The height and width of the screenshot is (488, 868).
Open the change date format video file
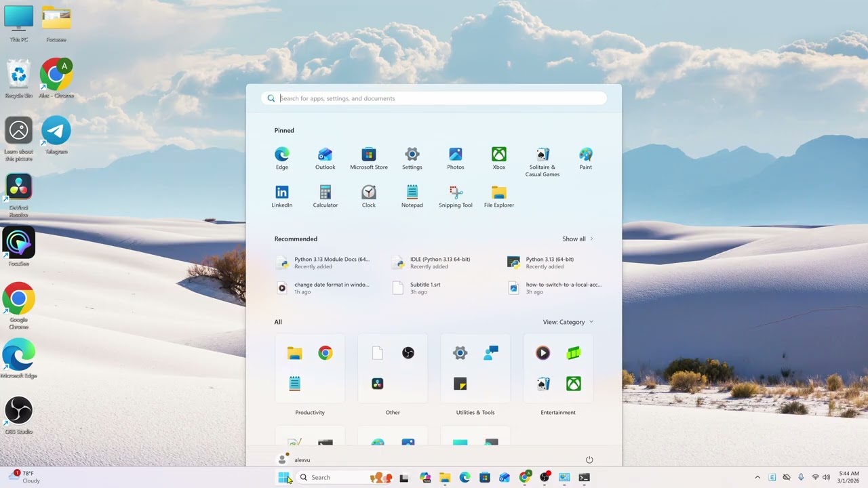324,288
